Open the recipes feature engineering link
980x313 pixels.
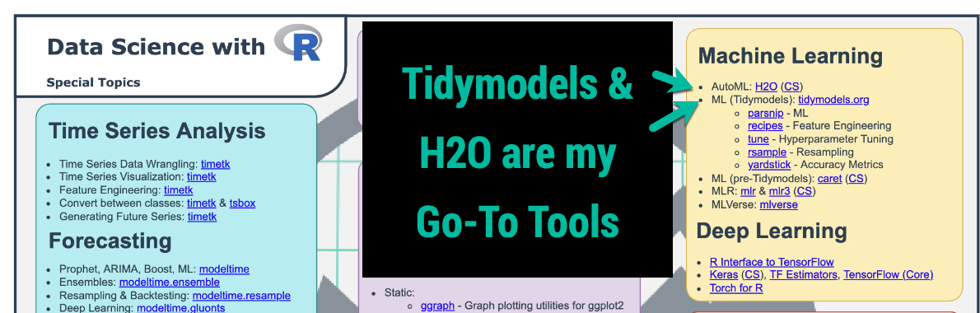pos(765,125)
